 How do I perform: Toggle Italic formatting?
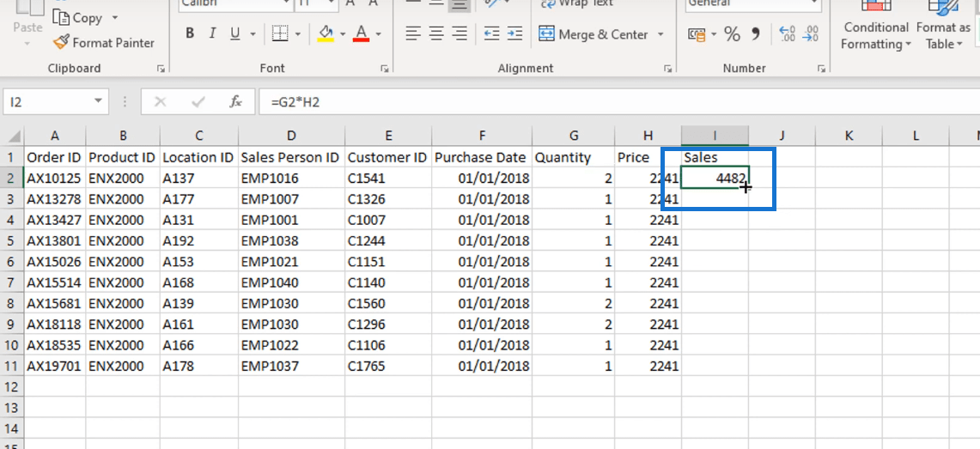[212, 33]
